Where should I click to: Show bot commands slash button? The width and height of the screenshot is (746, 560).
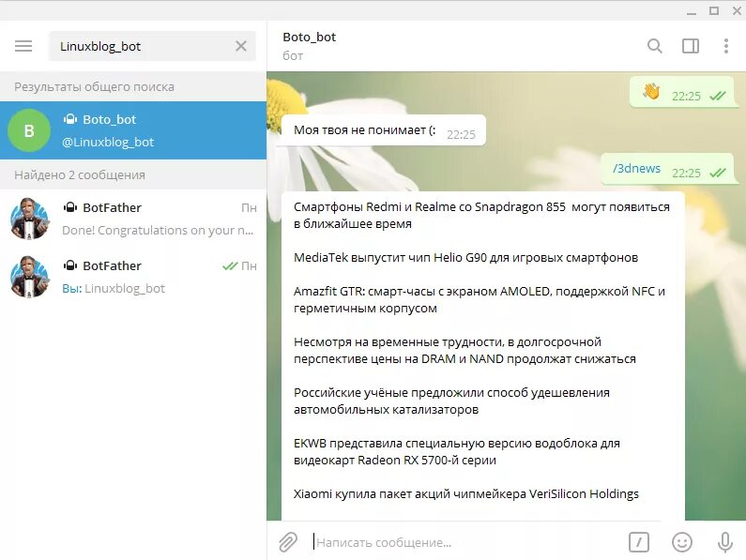tap(638, 542)
